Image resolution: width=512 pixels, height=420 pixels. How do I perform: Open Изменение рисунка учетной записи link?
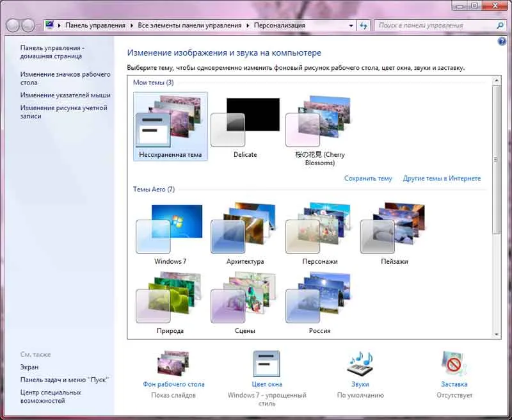pyautogui.click(x=63, y=111)
